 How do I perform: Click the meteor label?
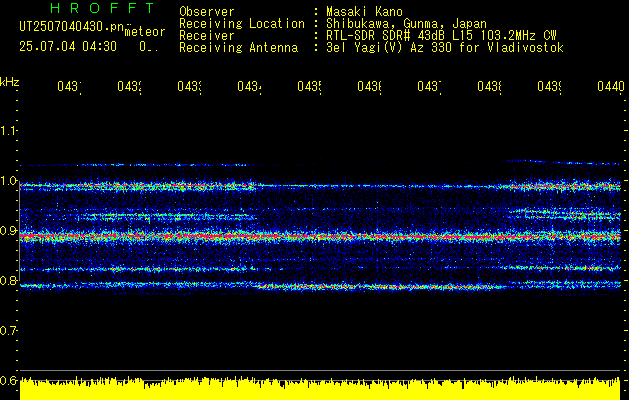point(145,32)
